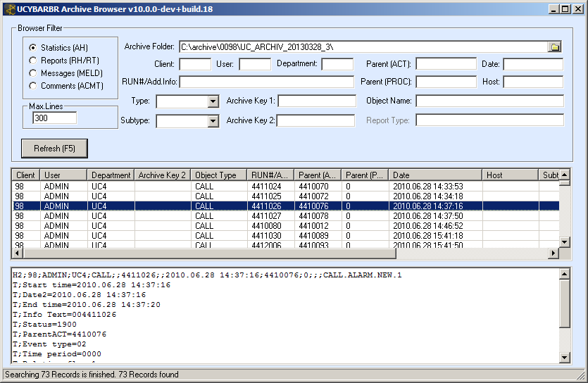Viewport: 588px width, 383px height.
Task: Select the Statistics (AH) radio button
Action: (x=33, y=48)
